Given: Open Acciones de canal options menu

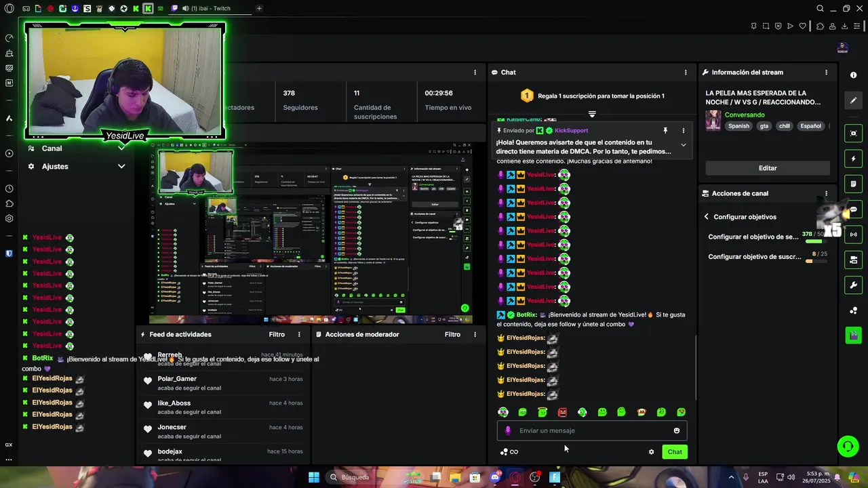Looking at the screenshot, I should click(826, 193).
